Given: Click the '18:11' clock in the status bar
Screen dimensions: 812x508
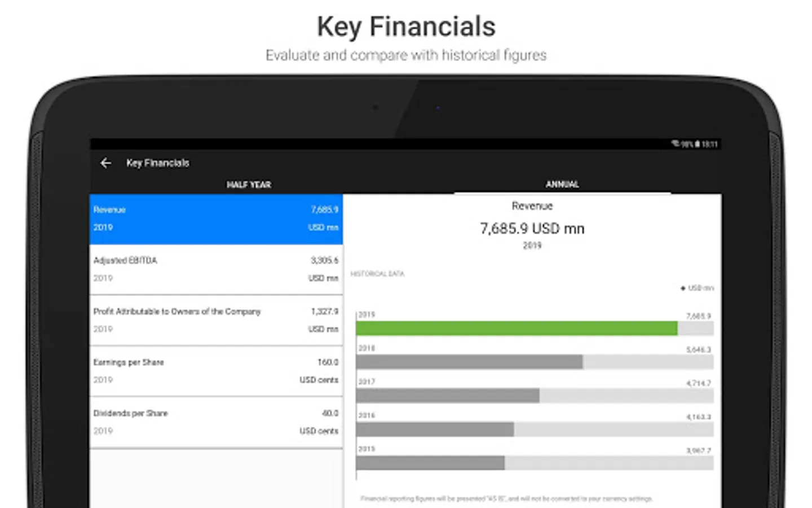Looking at the screenshot, I should pos(710,144).
